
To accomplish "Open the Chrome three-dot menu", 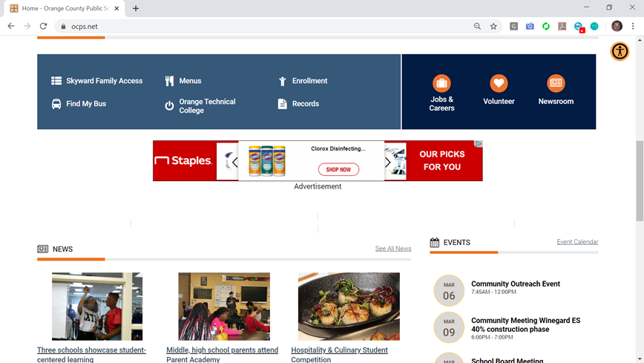I will 633,26.
